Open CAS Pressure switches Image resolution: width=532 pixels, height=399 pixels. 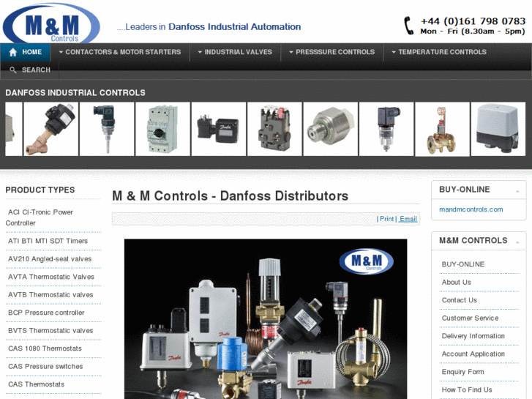[x=45, y=367]
